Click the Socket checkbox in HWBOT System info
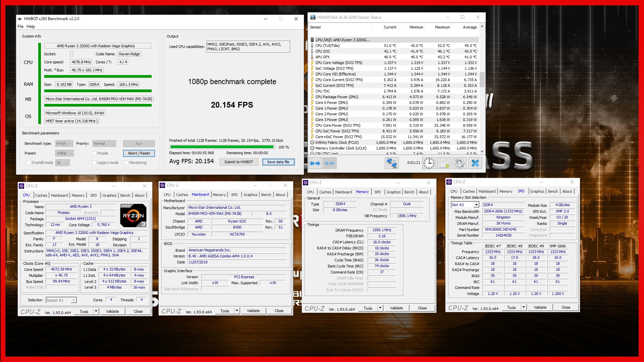644x362 pixels. (71, 54)
